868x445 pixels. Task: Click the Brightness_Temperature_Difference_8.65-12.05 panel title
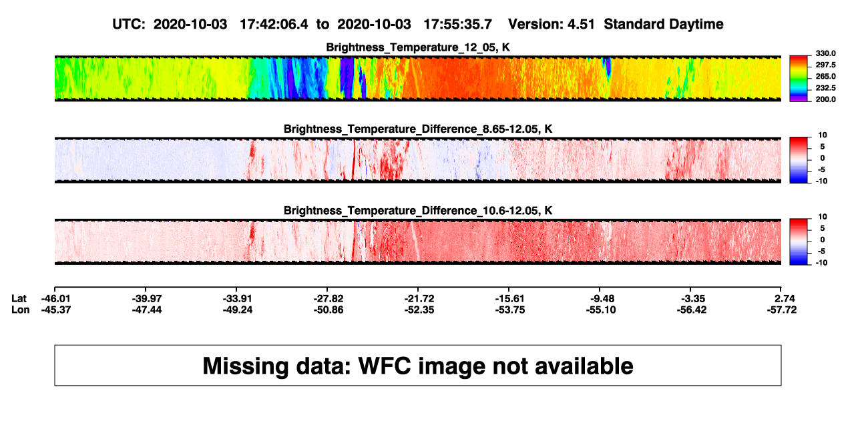coord(418,129)
